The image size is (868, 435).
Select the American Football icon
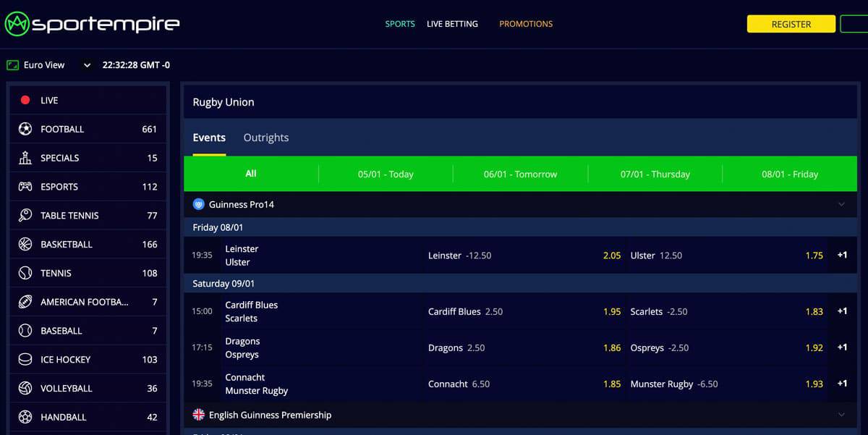tap(25, 302)
